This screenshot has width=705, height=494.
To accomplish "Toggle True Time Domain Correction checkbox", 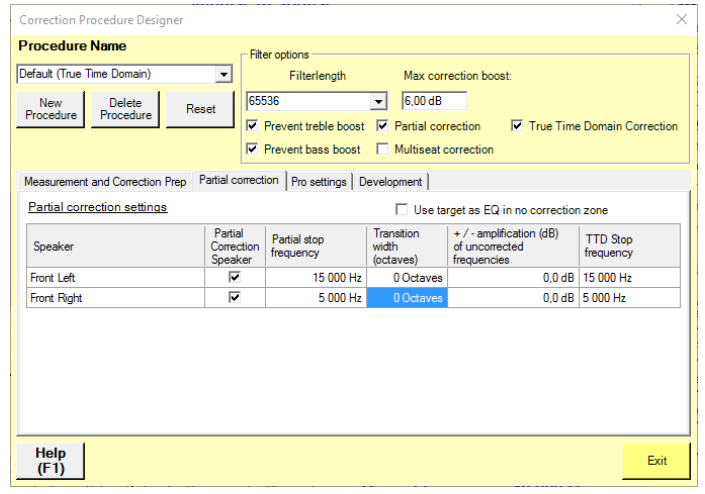I will point(517,127).
